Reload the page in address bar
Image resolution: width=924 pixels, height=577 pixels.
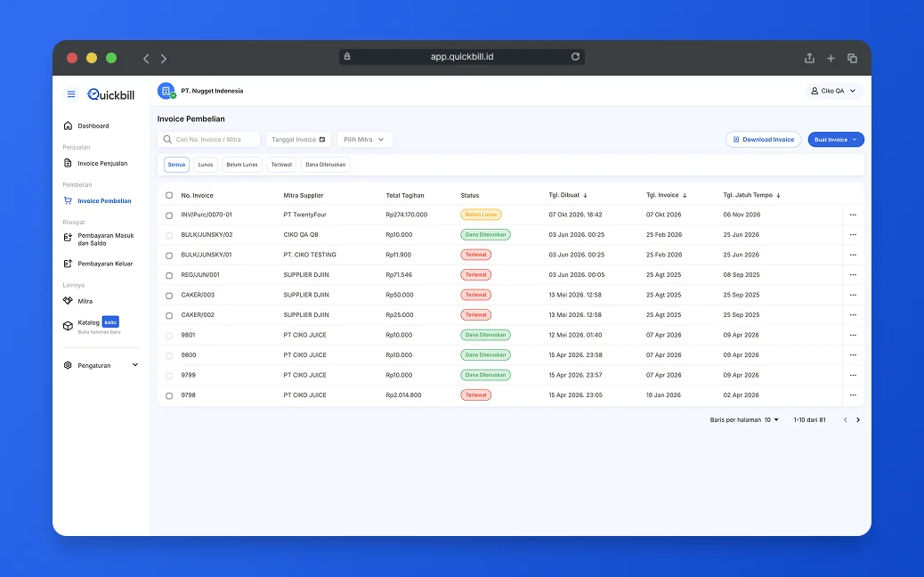pyautogui.click(x=575, y=57)
